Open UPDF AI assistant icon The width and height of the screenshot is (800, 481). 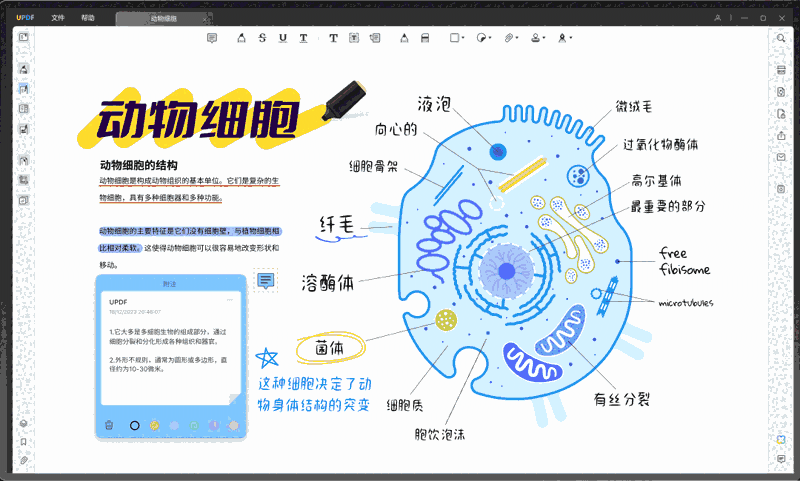781,440
